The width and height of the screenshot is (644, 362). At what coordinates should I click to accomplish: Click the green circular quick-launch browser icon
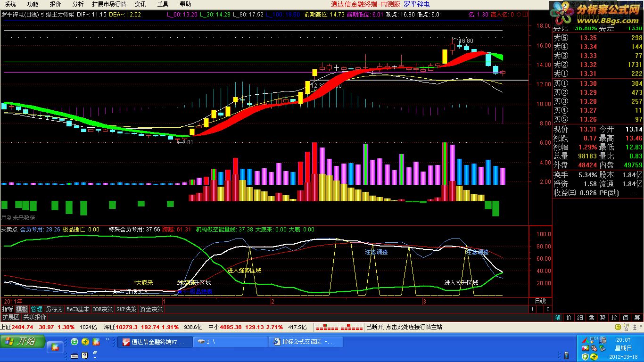coord(74,341)
